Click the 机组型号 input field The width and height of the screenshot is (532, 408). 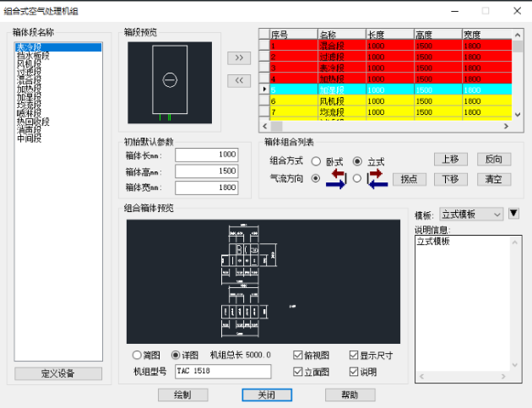coord(223,372)
